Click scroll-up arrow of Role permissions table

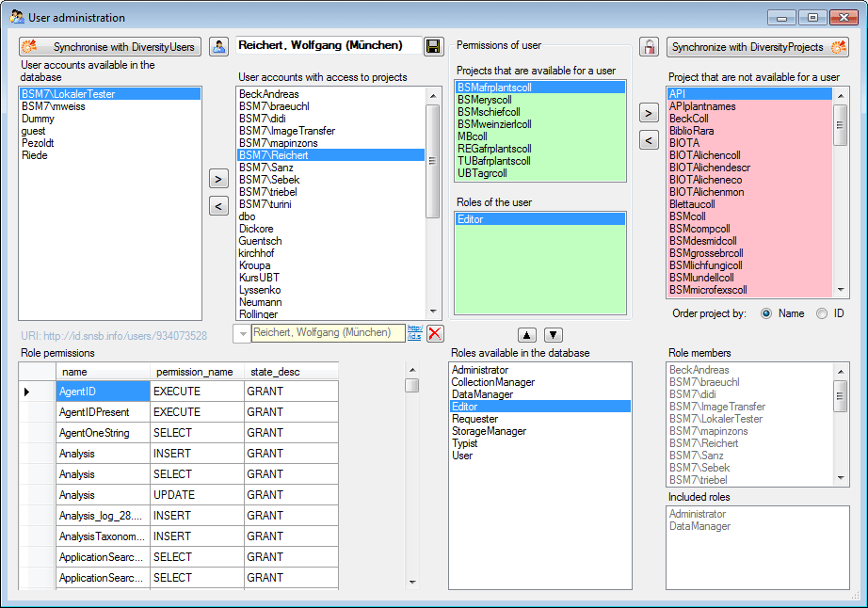click(x=411, y=370)
